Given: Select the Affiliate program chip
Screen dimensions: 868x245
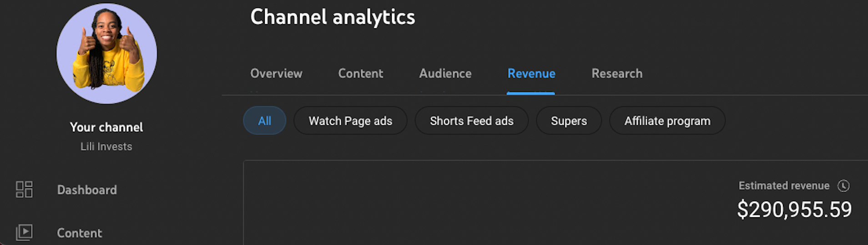Looking at the screenshot, I should [x=667, y=121].
